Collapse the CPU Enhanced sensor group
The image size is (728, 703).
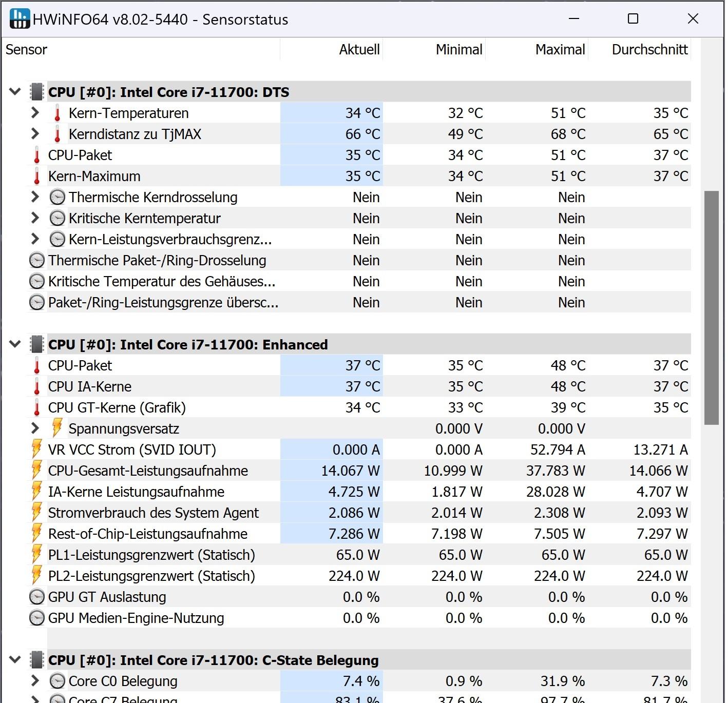(x=15, y=344)
